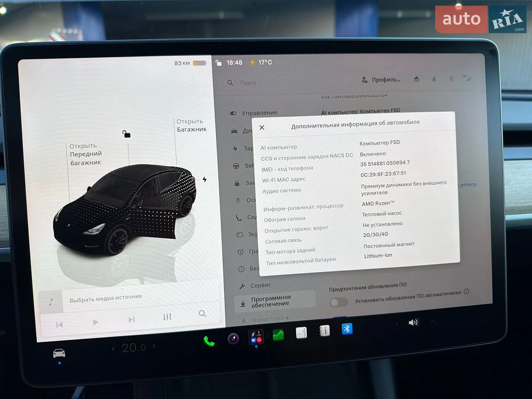
Task: Skip to the previous media track
Action: coord(59,325)
